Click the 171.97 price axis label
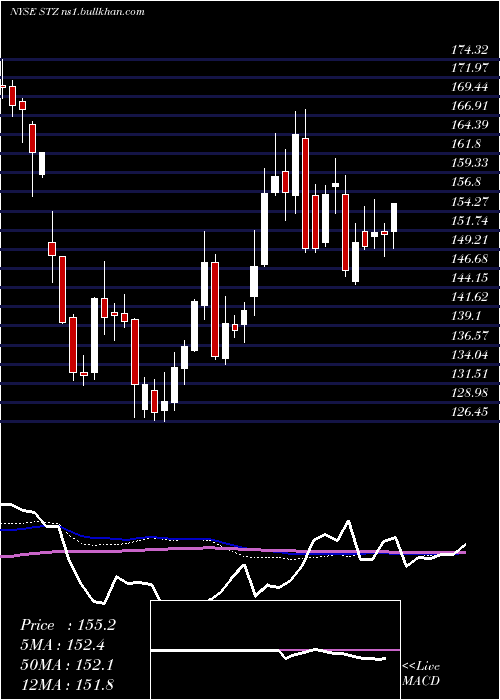The width and height of the screenshot is (500, 700). point(469,69)
